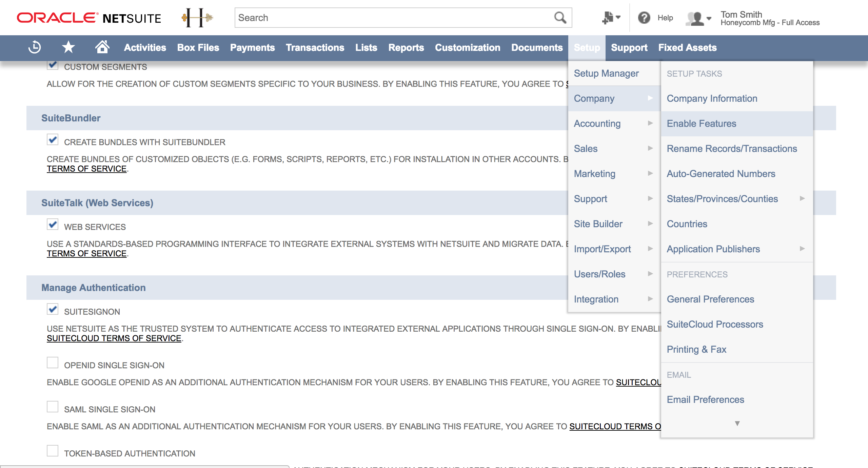Click the Honeycomb company logo
The image size is (868, 468).
[197, 18]
